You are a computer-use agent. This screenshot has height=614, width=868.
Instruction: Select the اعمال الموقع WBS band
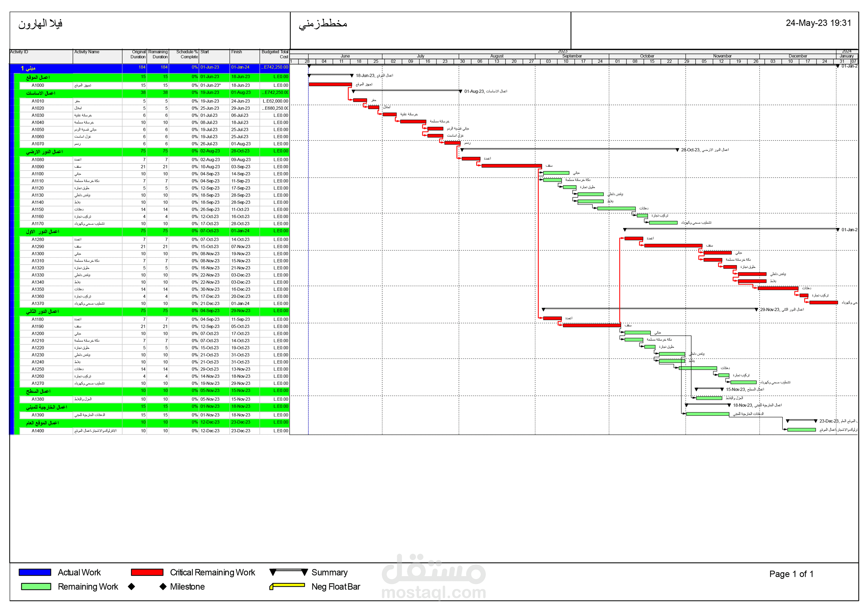[x=152, y=77]
